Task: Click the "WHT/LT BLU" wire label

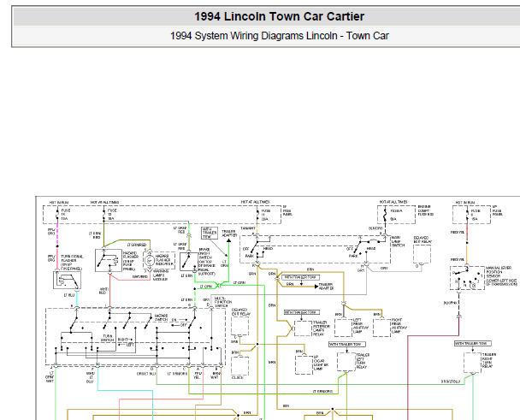Action: click(x=90, y=377)
